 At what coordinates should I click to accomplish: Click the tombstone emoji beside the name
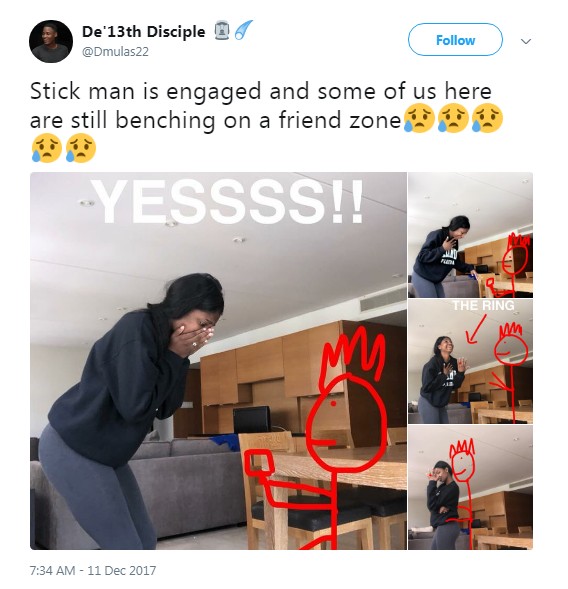point(222,30)
